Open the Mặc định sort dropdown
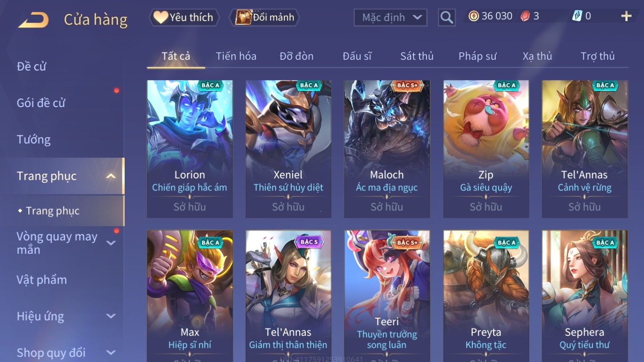644x362 pixels. point(391,18)
